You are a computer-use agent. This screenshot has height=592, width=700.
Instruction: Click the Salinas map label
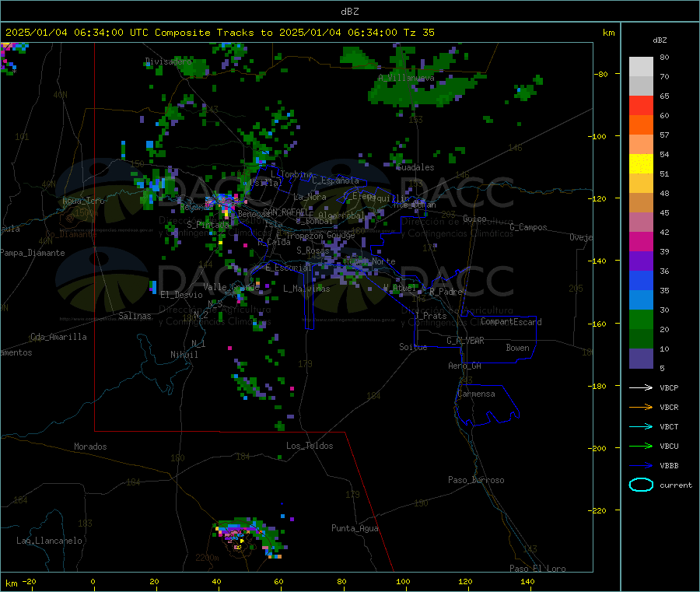(x=135, y=316)
